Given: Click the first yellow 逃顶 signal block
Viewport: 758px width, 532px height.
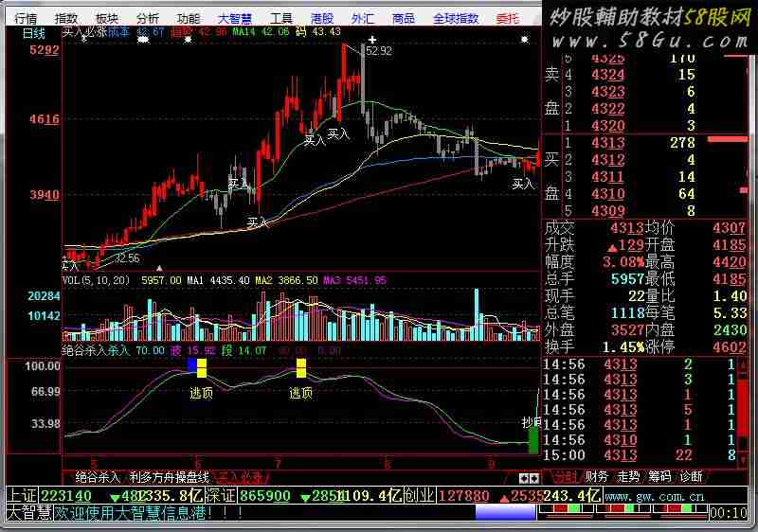Looking at the screenshot, I should [x=202, y=368].
